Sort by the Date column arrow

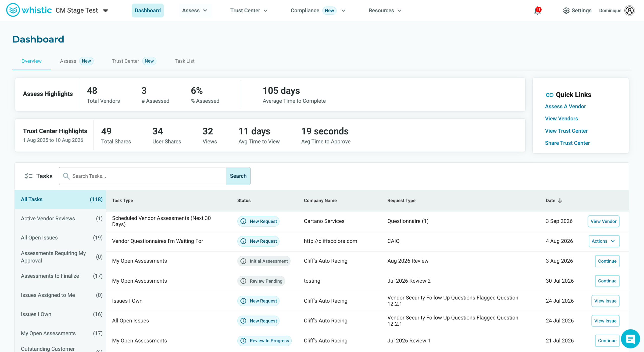tap(560, 200)
